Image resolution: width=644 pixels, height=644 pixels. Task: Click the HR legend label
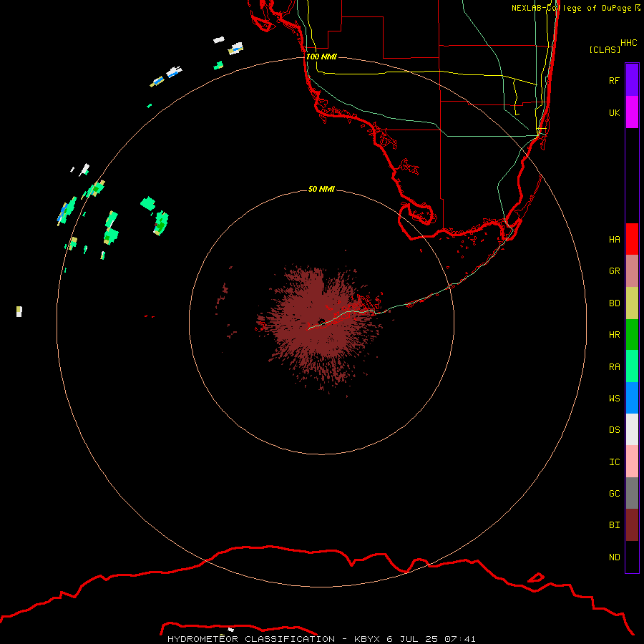pyautogui.click(x=614, y=335)
